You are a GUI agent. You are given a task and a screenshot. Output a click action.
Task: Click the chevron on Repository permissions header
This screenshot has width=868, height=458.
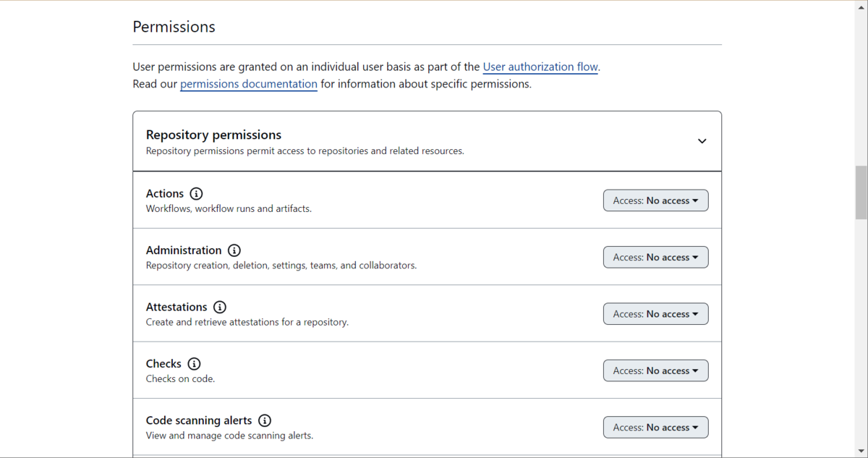click(x=702, y=141)
